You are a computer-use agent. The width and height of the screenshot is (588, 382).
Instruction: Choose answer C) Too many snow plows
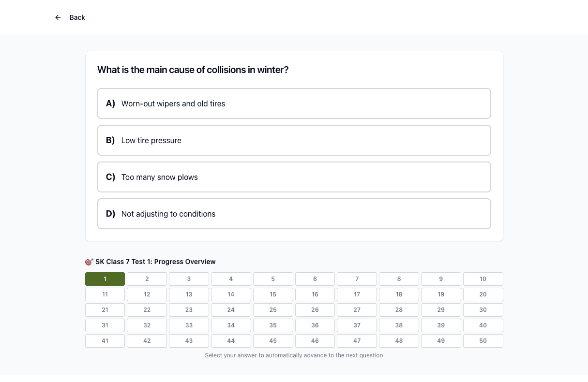[294, 177]
